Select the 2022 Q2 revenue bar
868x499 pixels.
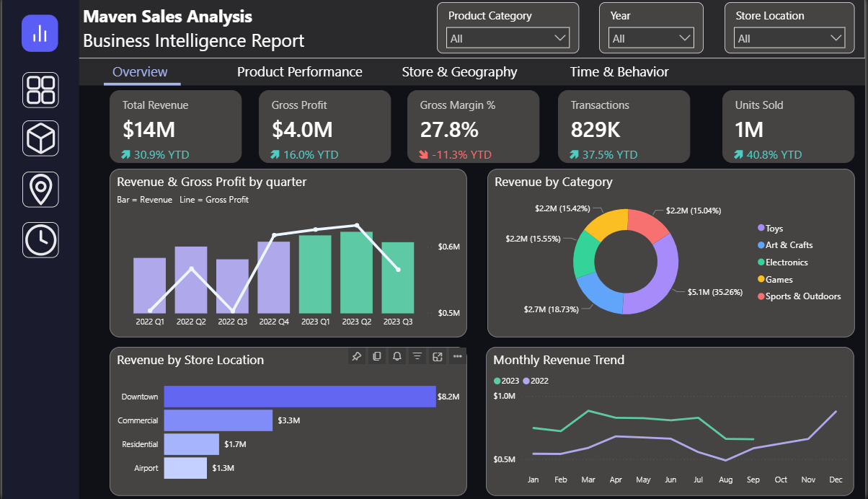coord(191,280)
